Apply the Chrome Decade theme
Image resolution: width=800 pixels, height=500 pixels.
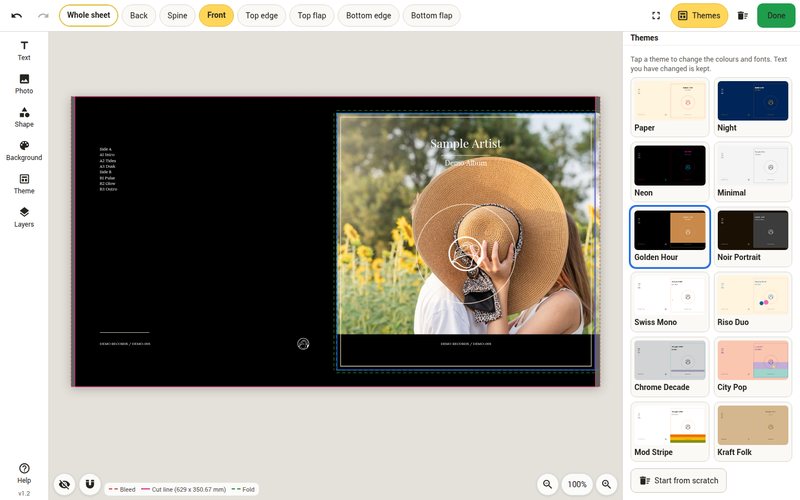coord(669,366)
